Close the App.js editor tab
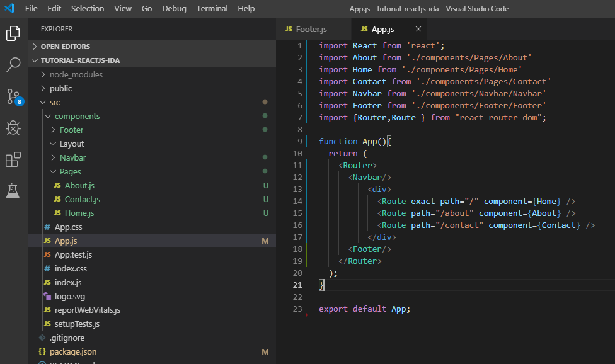This screenshot has width=615, height=364. click(418, 29)
